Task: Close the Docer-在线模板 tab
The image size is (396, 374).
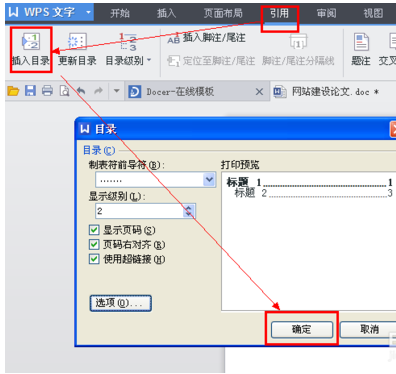Action: [x=259, y=92]
